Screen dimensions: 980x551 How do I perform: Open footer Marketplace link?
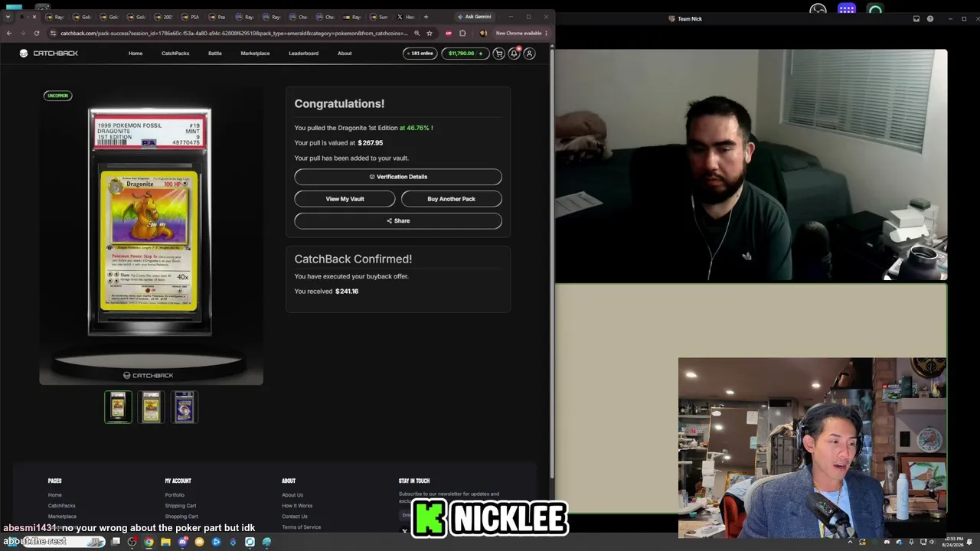(x=62, y=517)
